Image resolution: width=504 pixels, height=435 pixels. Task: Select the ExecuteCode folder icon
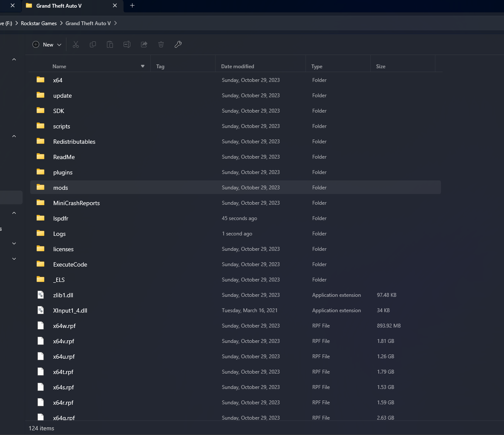(x=40, y=264)
